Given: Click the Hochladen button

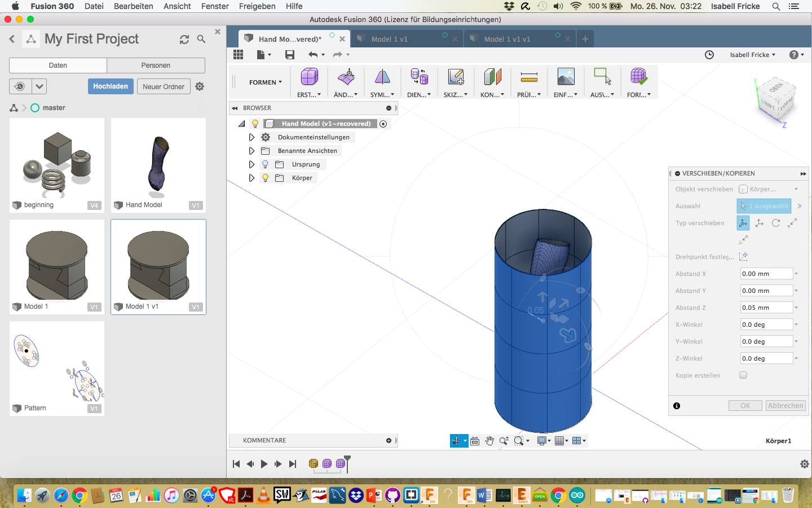Looking at the screenshot, I should coord(111,86).
